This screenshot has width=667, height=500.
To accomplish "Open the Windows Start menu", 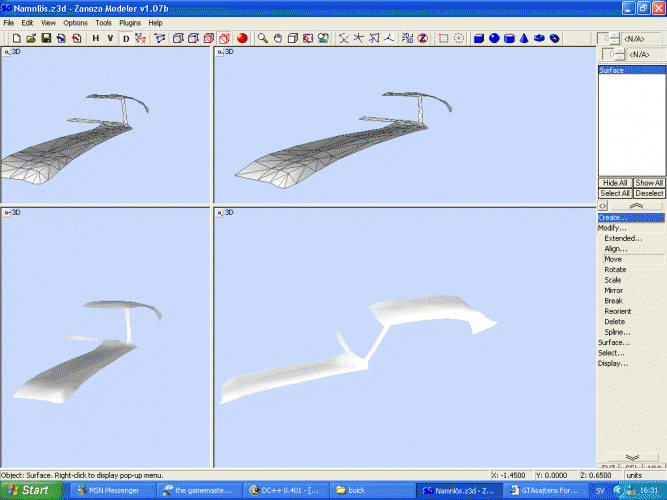I will coord(30,490).
